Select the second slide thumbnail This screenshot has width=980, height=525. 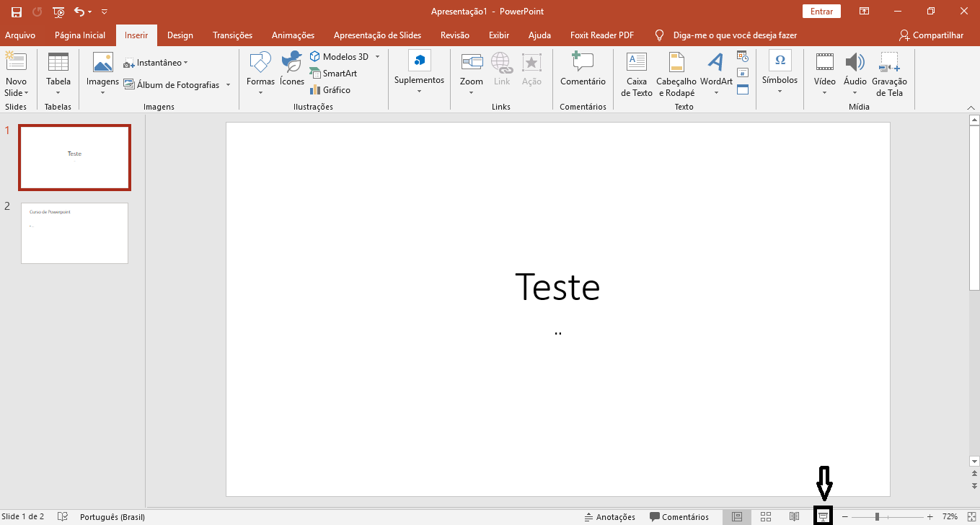(x=74, y=233)
